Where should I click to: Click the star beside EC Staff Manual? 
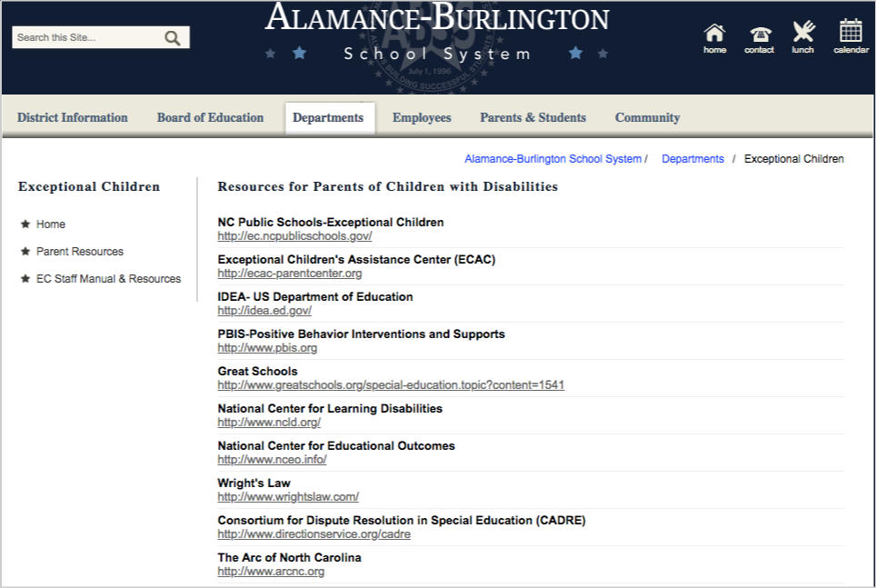pyautogui.click(x=25, y=278)
